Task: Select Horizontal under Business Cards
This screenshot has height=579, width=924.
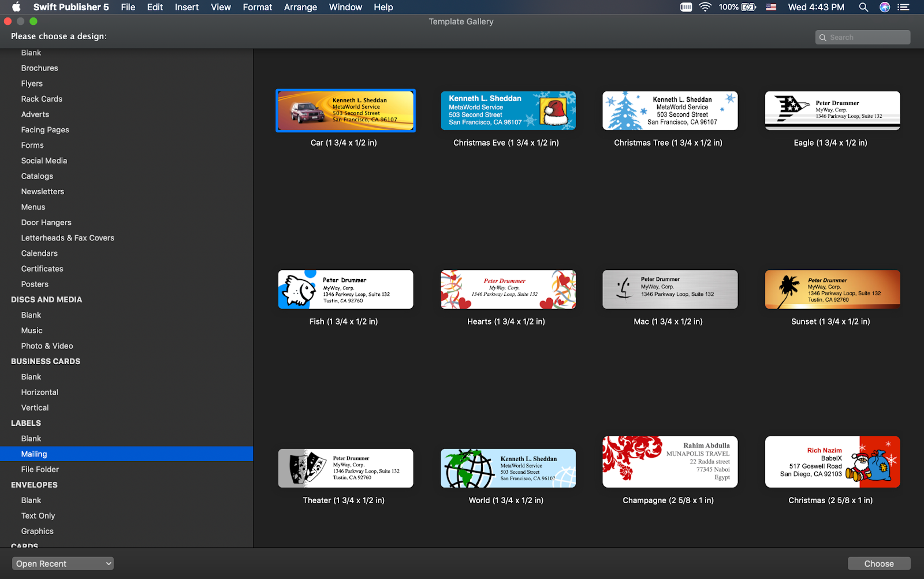Action: [39, 392]
